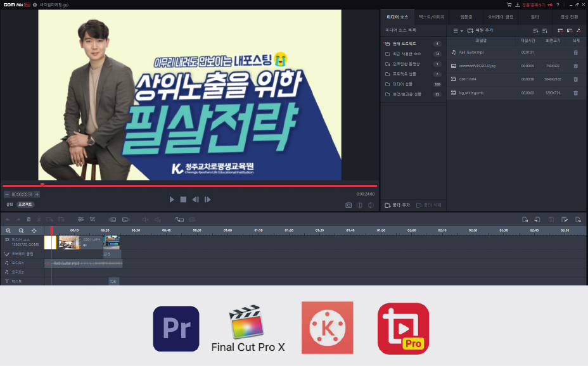Screen dimensions: 588x366
Task: Select the white background clip on the timeline
Action: click(x=50, y=243)
